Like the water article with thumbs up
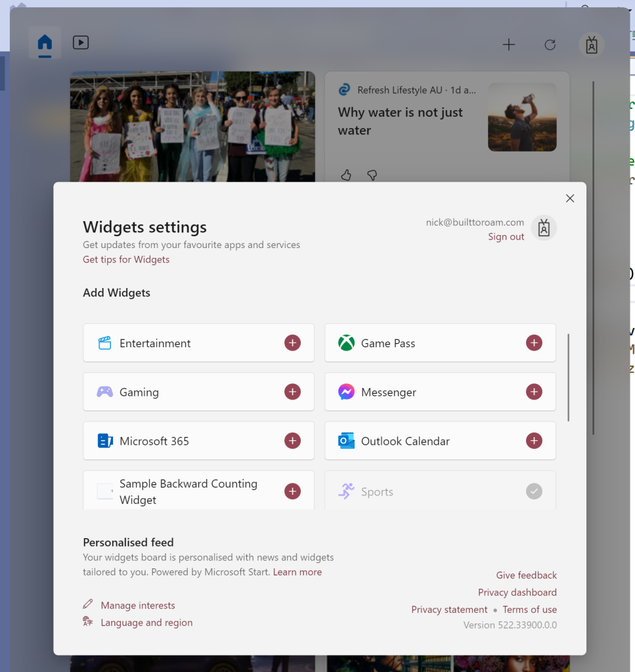Screen dimensions: 635x672 [x=346, y=175]
